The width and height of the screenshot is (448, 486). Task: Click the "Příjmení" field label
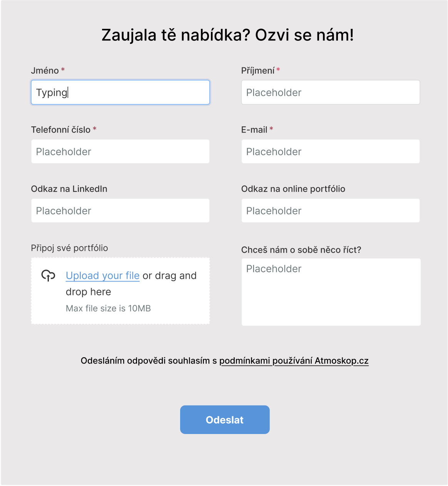(258, 71)
